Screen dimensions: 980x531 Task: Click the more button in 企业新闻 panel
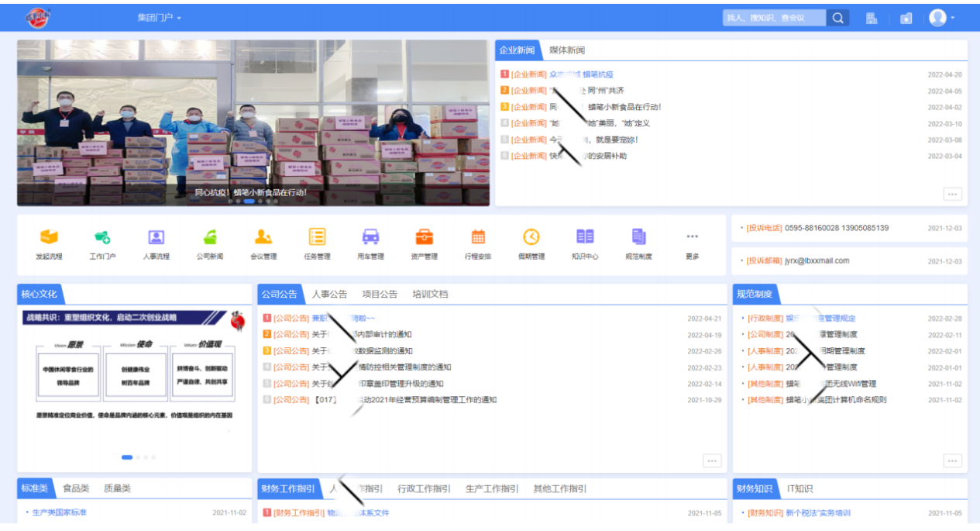(952, 194)
